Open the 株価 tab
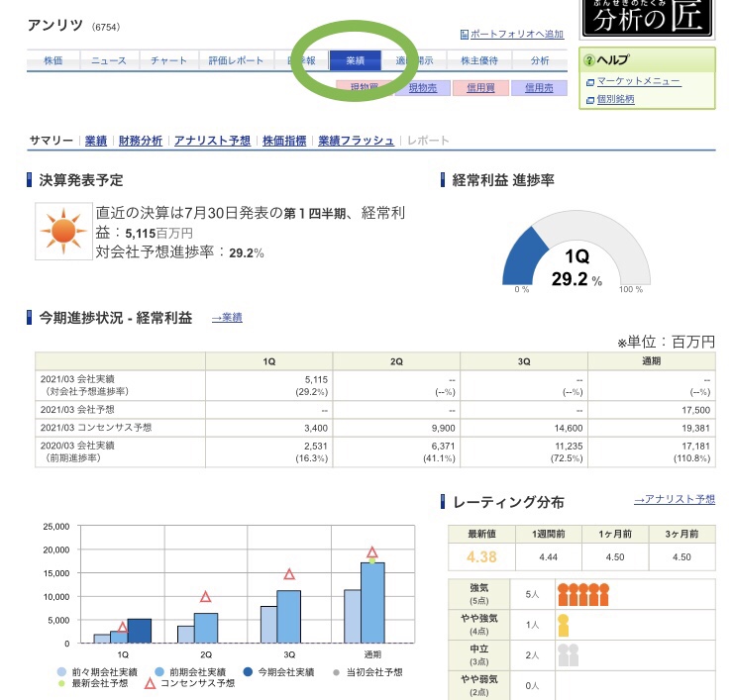 (53, 60)
